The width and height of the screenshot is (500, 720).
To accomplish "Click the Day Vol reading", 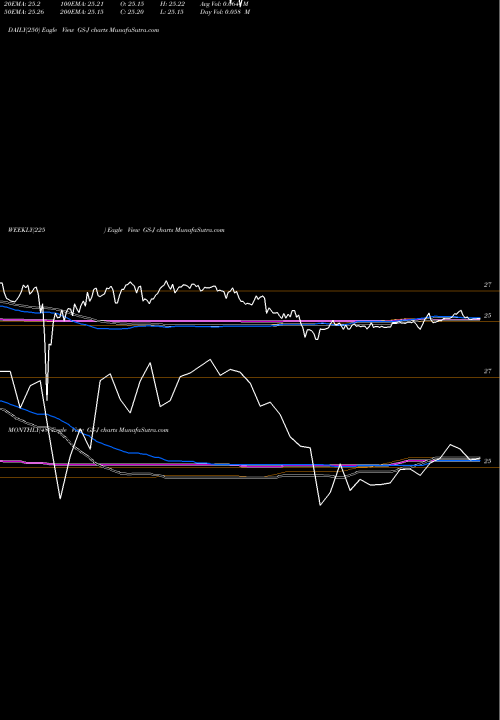I will click(x=225, y=12).
